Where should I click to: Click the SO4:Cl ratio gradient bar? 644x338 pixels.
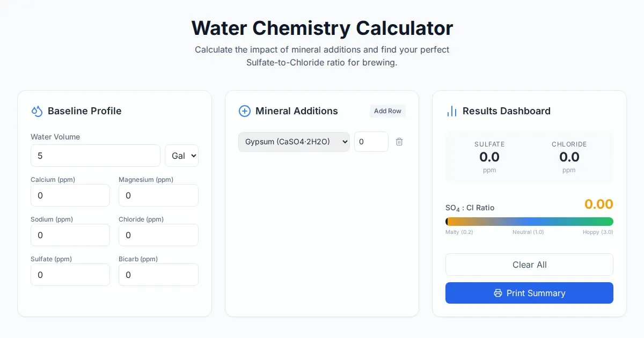click(529, 222)
